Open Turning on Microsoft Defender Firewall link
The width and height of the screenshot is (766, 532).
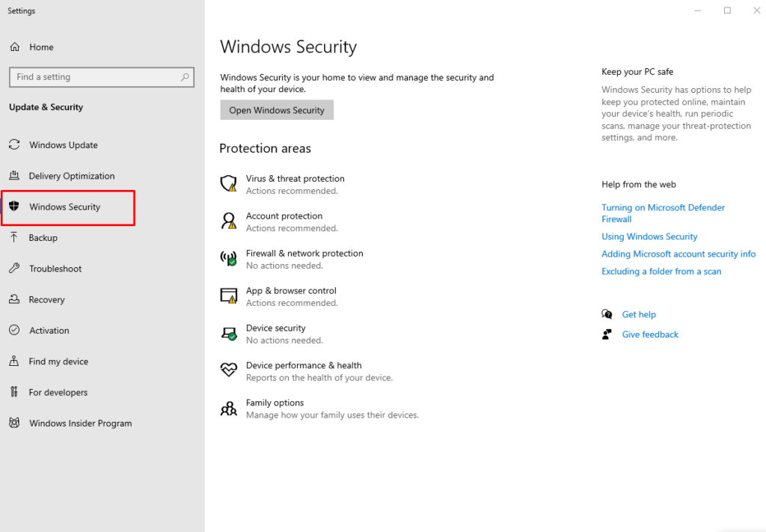pos(663,213)
